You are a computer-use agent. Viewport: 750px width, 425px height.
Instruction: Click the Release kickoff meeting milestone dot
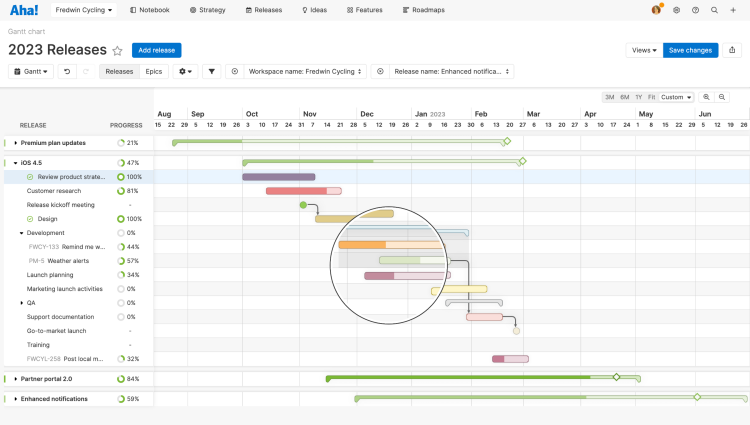point(303,205)
